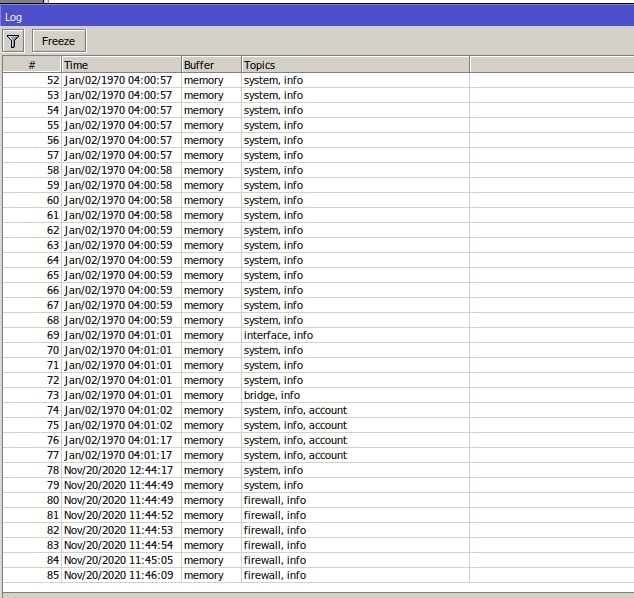Click 'firewall, info' topic in row 81
The height and width of the screenshot is (598, 634).
pyautogui.click(x=275, y=515)
